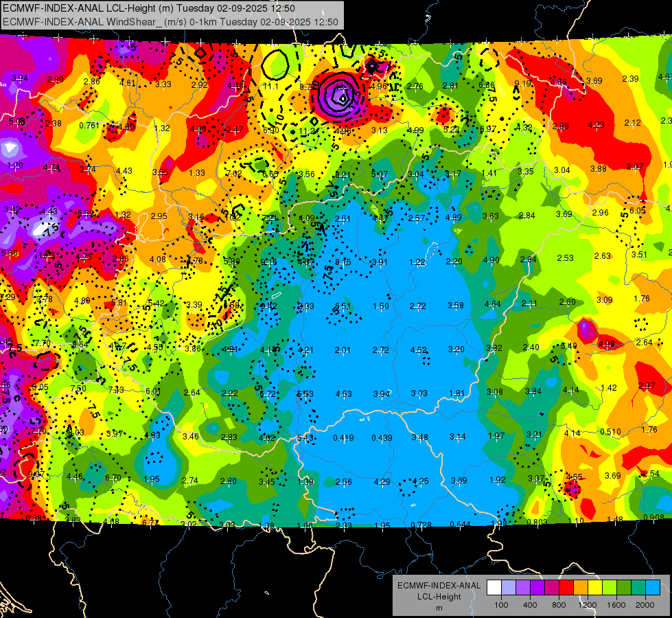Click the wind shear value 0.510
The width and height of the screenshot is (672, 618).
click(x=610, y=431)
